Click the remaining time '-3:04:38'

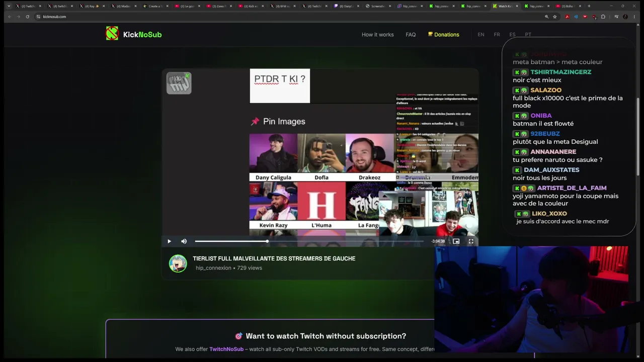click(438, 241)
